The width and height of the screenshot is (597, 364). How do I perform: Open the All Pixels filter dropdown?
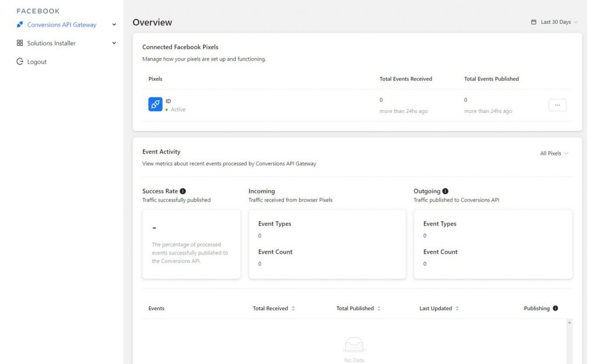(x=554, y=153)
